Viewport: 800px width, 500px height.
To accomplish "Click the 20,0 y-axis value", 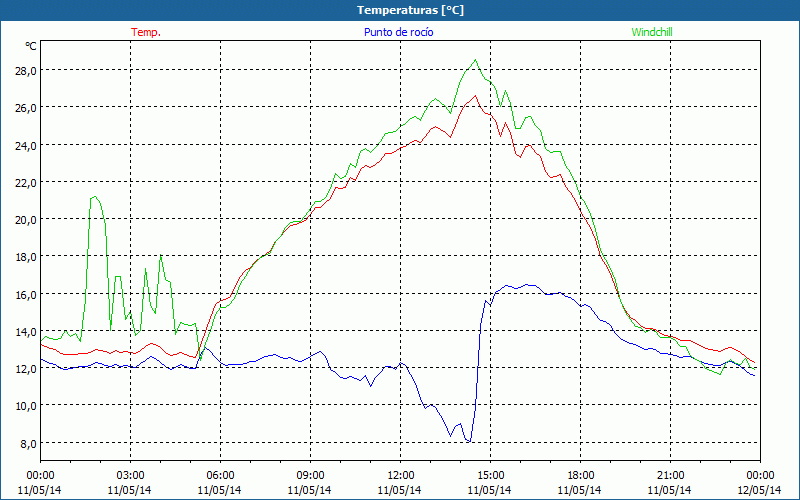I will click(x=26, y=220).
